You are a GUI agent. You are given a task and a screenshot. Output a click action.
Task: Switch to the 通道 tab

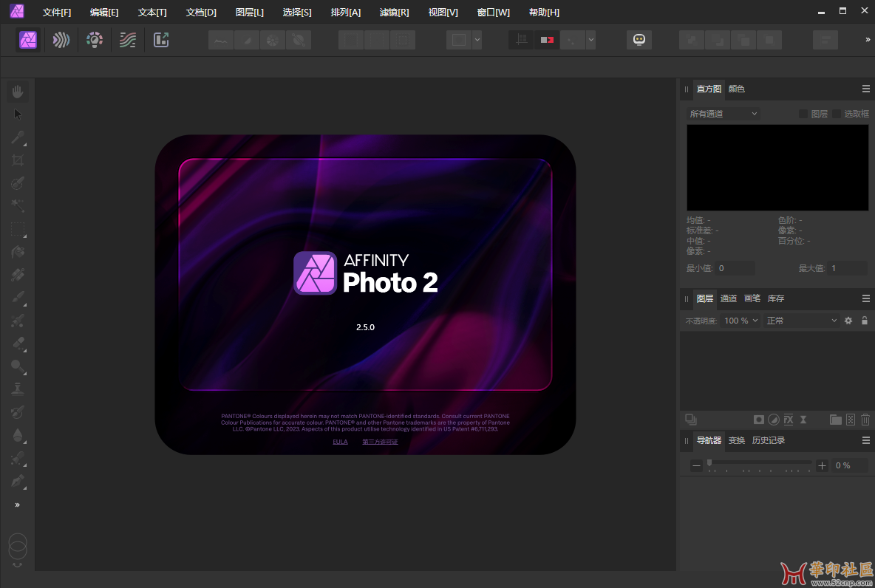728,298
